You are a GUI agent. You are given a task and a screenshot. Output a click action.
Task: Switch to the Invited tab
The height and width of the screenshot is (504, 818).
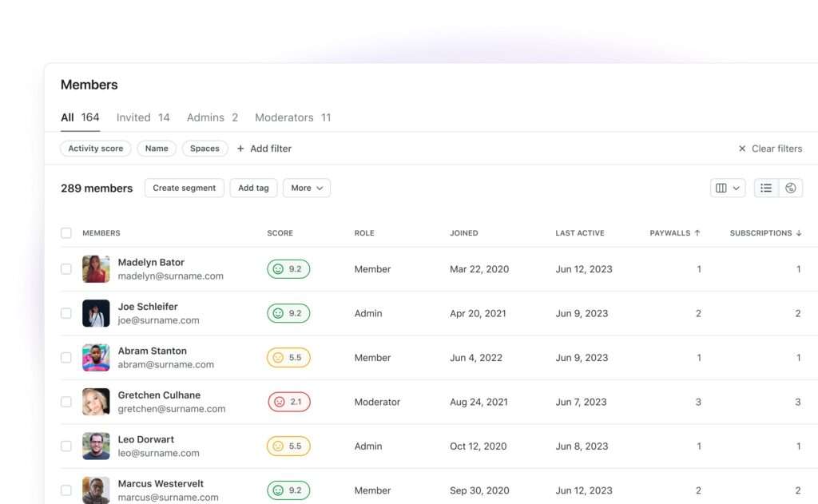[x=143, y=117]
